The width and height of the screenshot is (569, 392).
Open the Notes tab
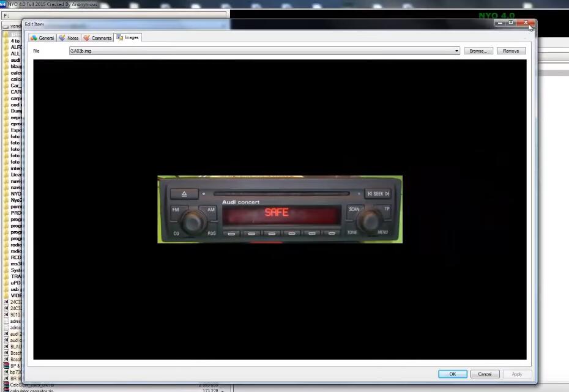click(69, 38)
